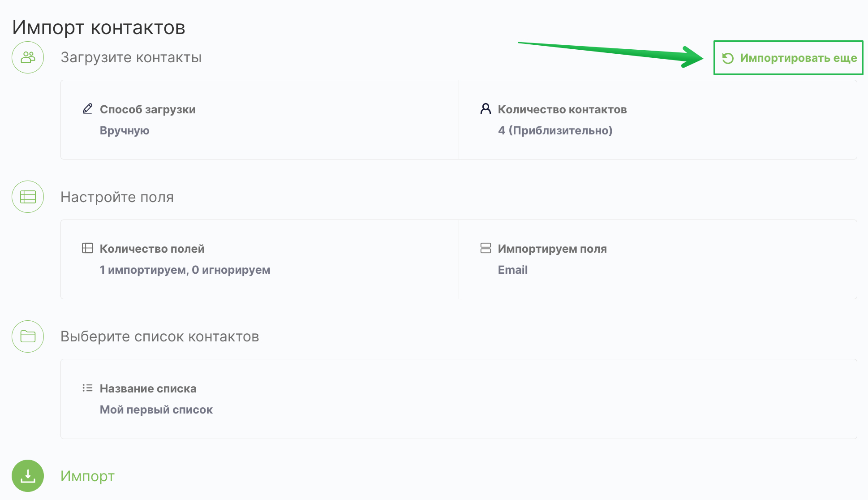
Task: Click the Количество полей label
Action: point(152,249)
